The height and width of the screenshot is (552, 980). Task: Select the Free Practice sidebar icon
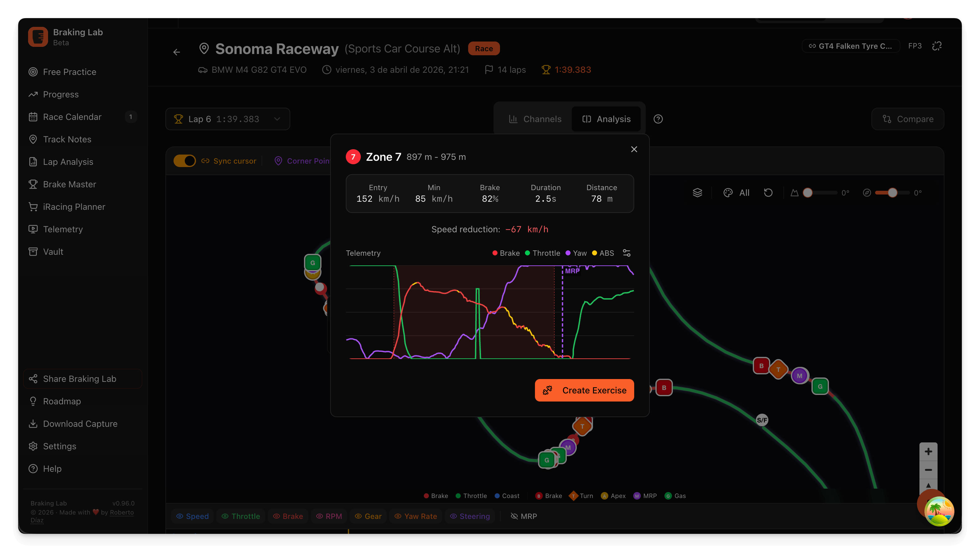click(33, 71)
